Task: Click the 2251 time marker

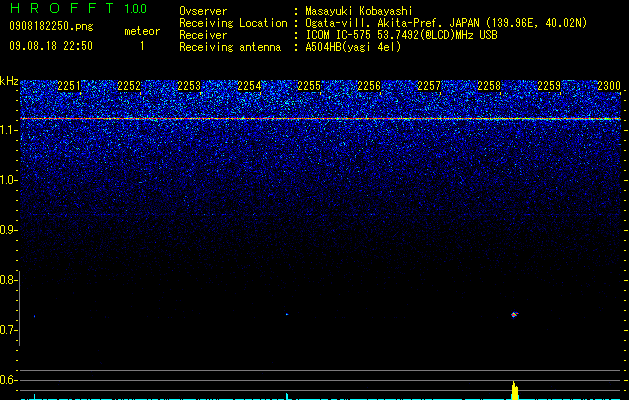Action: tap(69, 86)
